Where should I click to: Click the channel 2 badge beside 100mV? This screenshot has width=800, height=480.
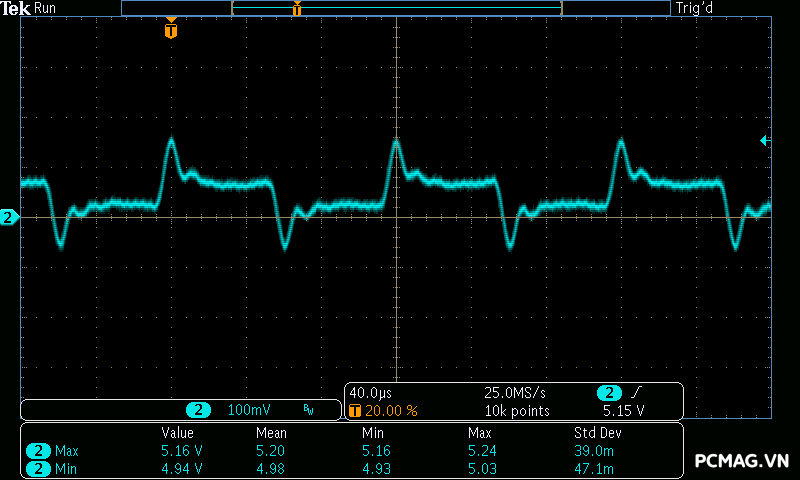pyautogui.click(x=199, y=410)
